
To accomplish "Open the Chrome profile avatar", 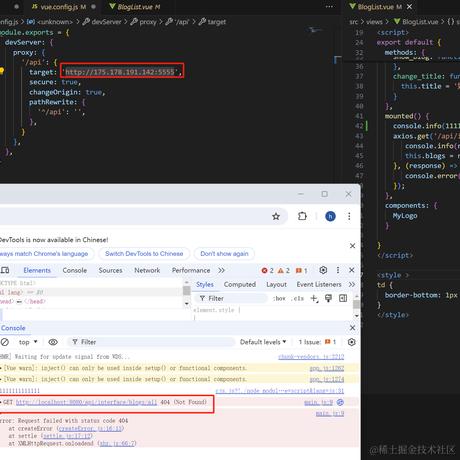I will coord(330,216).
